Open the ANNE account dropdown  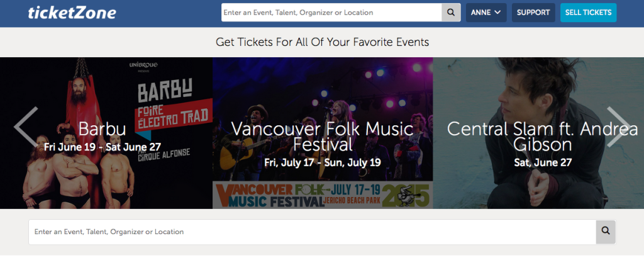[x=486, y=13]
